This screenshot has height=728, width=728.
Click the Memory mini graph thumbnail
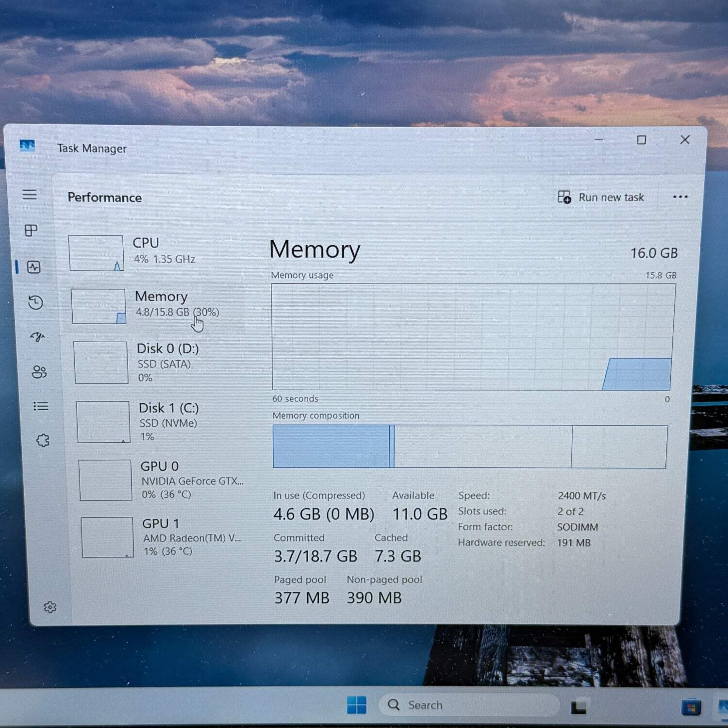[x=99, y=306]
